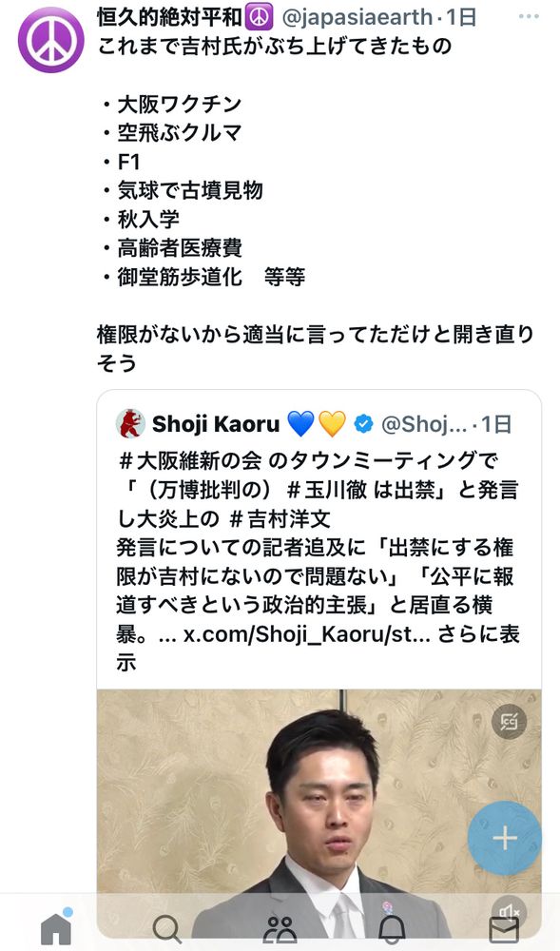The image size is (560, 951).
Task: Play the press conference video thumbnail
Action: [319, 813]
